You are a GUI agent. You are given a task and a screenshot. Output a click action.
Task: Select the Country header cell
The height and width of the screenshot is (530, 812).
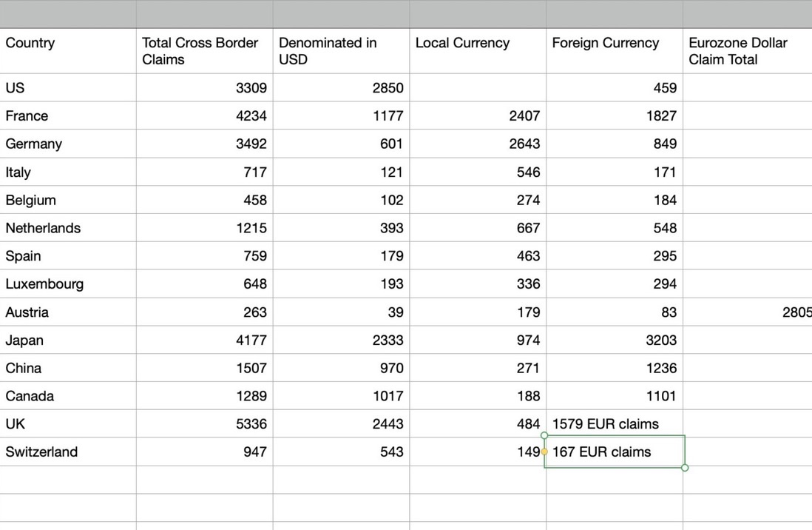68,51
